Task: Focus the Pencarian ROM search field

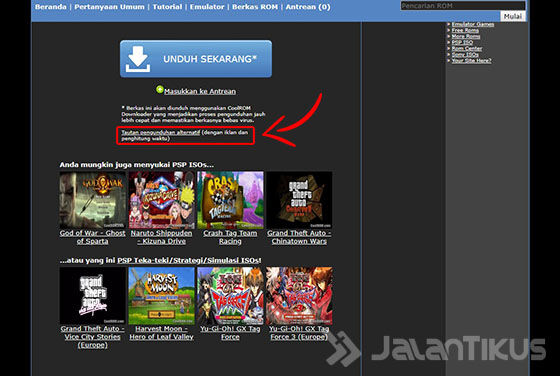Action: click(x=463, y=6)
